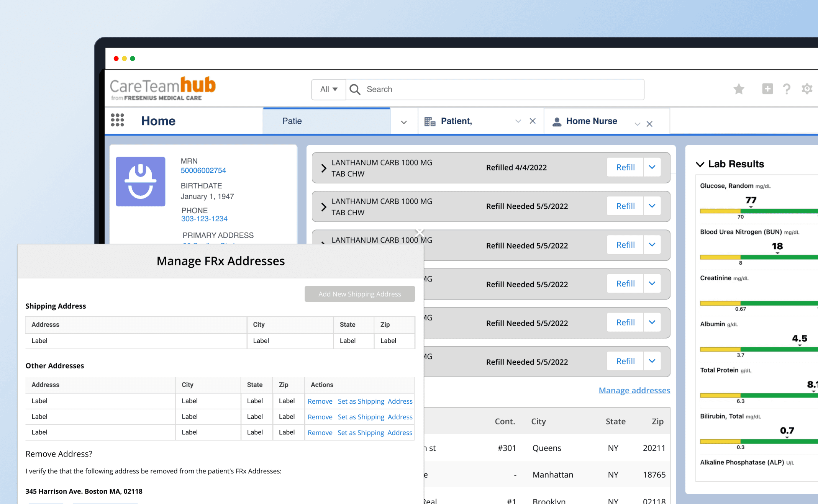Image resolution: width=818 pixels, height=504 pixels.
Task: Open Refill dropdown arrow on fourth medication row
Action: click(x=652, y=284)
